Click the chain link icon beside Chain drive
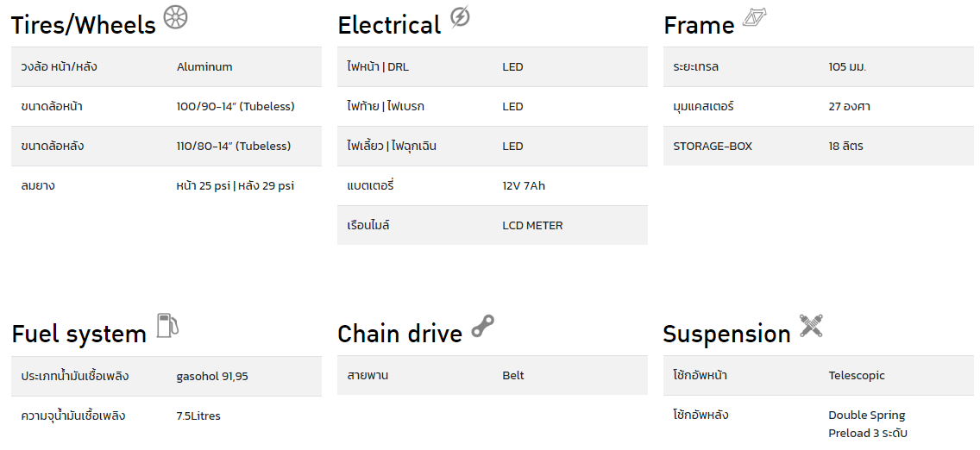 (482, 326)
